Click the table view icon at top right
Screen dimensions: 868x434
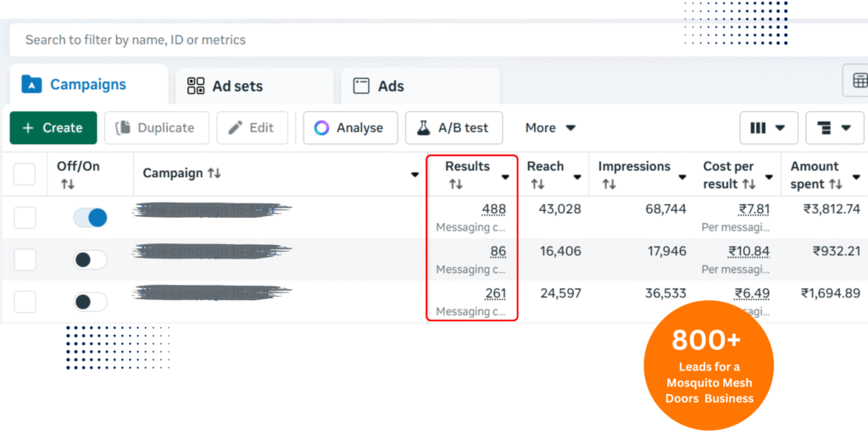pos(859,81)
